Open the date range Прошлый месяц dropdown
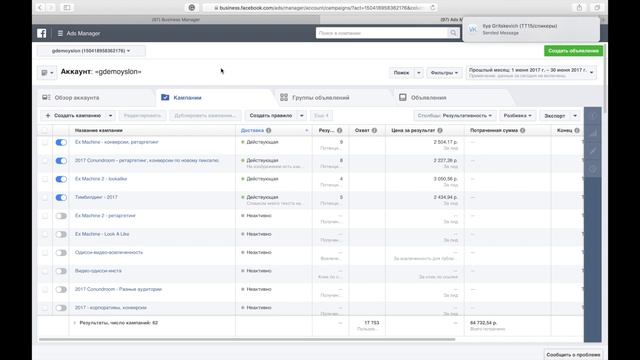 531,73
